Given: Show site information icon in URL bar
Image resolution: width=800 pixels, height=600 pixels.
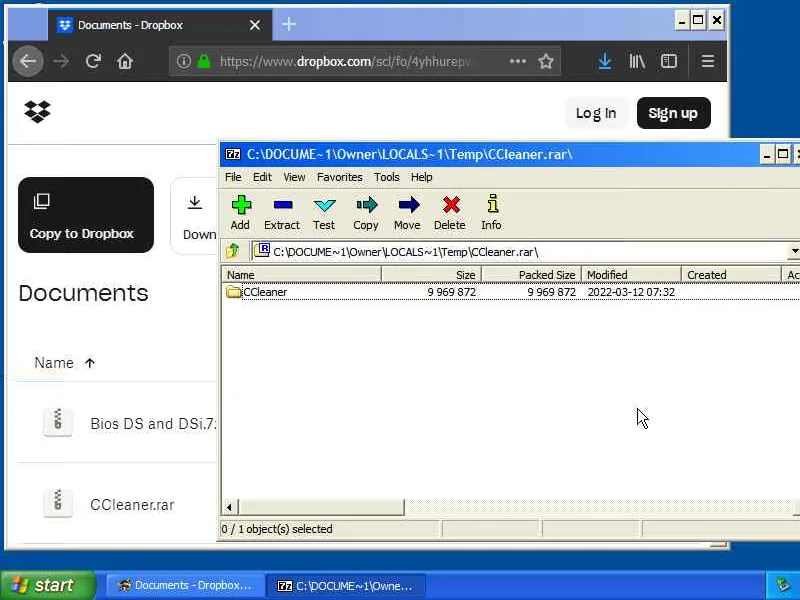Looking at the screenshot, I should pos(184,62).
